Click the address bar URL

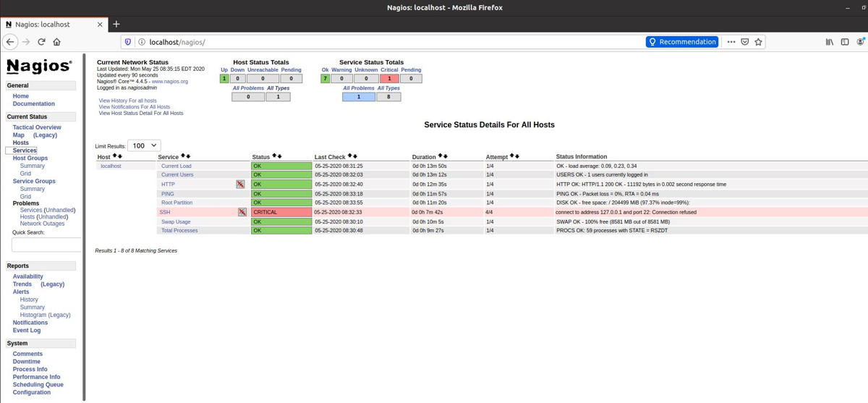pyautogui.click(x=177, y=42)
